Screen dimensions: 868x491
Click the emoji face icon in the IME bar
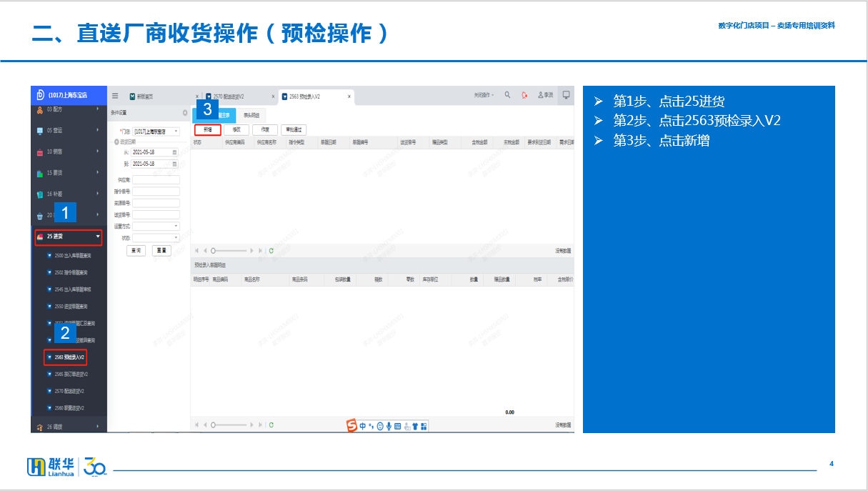point(380,426)
